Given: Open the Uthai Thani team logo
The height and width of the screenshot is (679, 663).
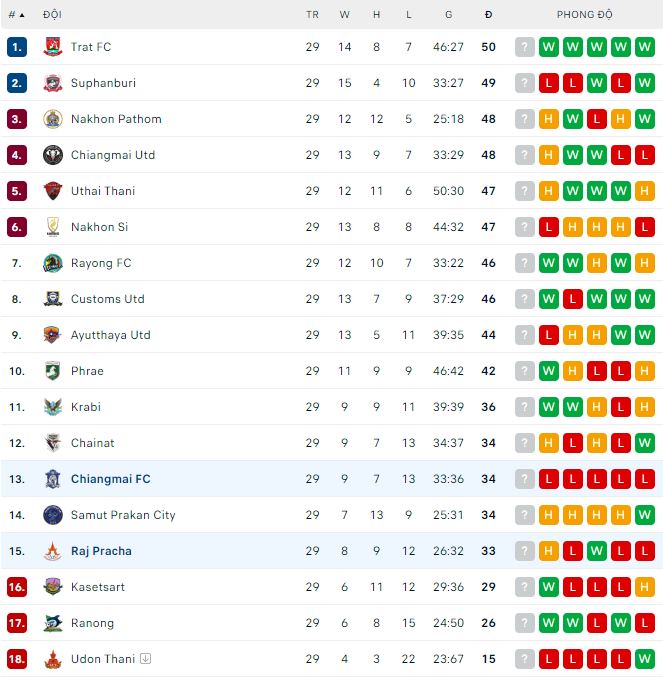Looking at the screenshot, I should (x=53, y=191).
